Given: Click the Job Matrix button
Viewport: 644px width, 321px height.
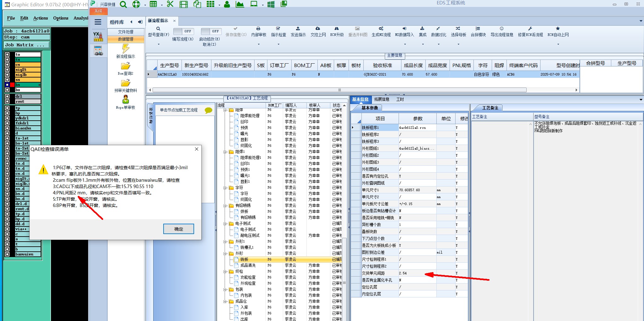Looking at the screenshot, I should tap(27, 45).
